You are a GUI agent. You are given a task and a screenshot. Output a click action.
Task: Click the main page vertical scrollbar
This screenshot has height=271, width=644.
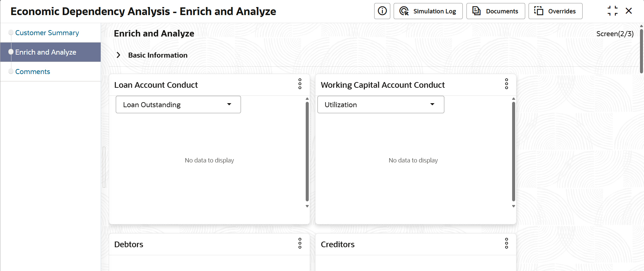coord(641,51)
